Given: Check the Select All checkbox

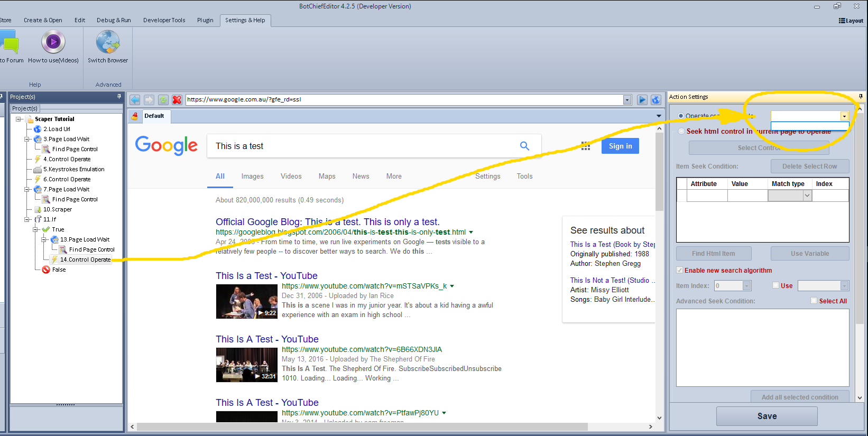Looking at the screenshot, I should [x=814, y=301].
